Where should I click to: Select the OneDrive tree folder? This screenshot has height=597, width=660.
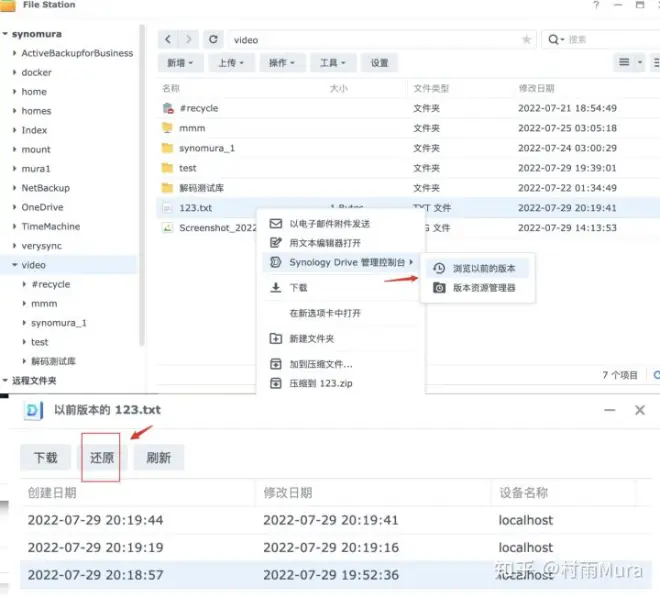point(43,207)
